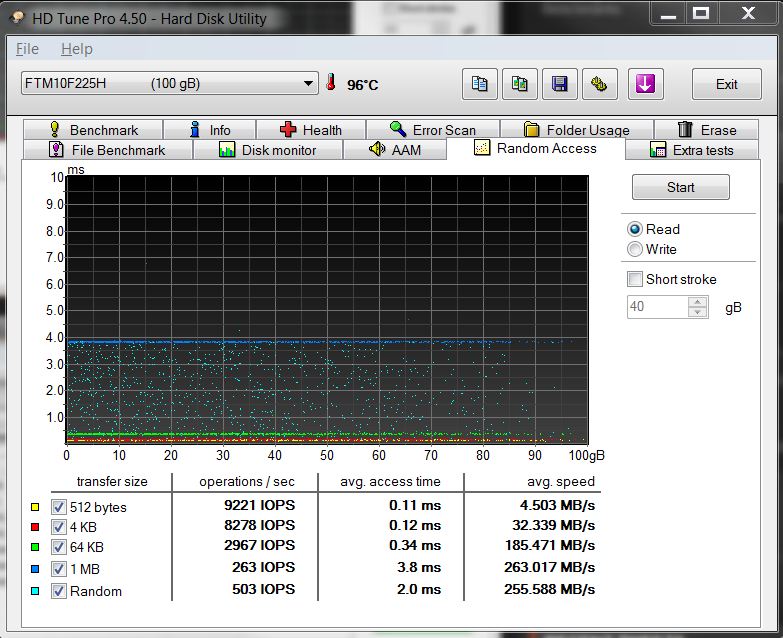This screenshot has height=638, width=783.
Task: Click the copy text to clipboard icon
Action: point(480,84)
